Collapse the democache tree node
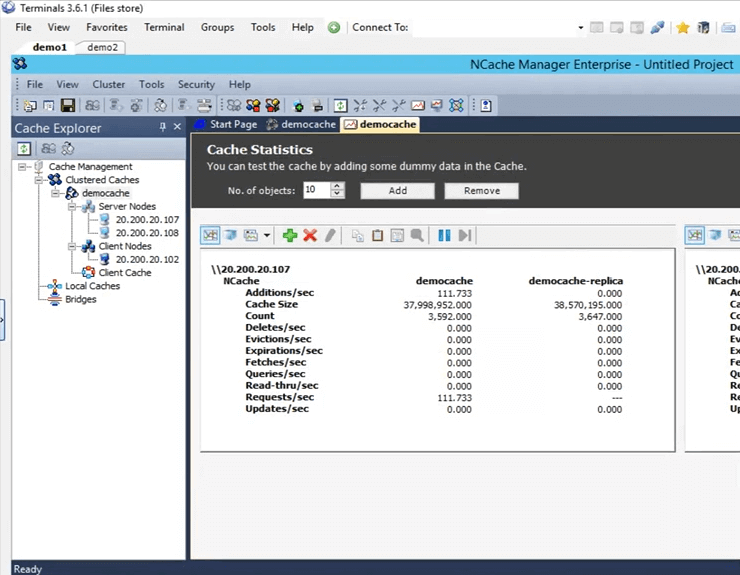Image resolution: width=740 pixels, height=575 pixels. [x=55, y=193]
